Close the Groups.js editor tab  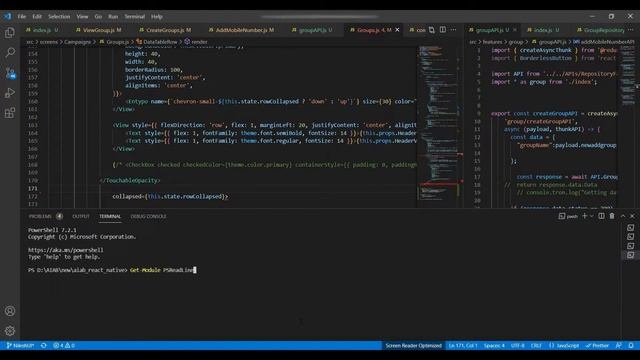pyautogui.click(x=397, y=30)
